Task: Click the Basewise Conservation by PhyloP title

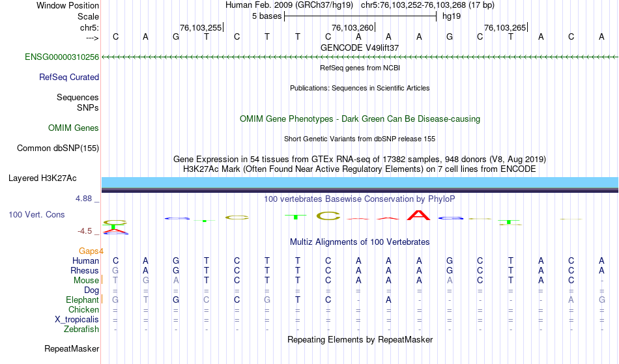Action: (360, 199)
